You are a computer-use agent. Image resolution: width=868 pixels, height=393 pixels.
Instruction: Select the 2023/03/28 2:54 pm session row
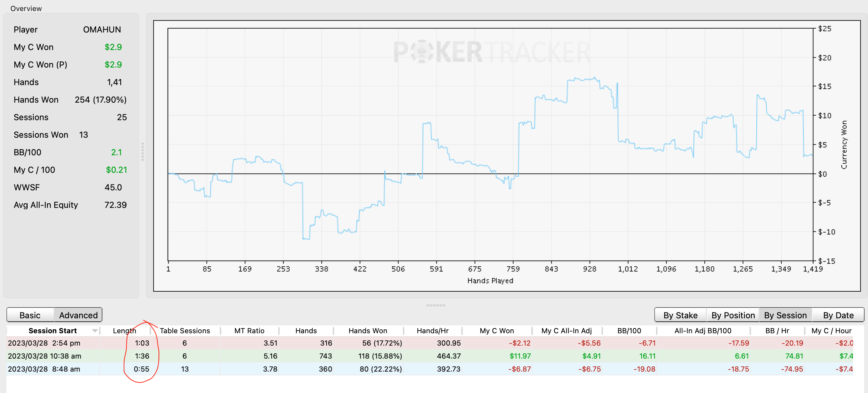pyautogui.click(x=430, y=343)
